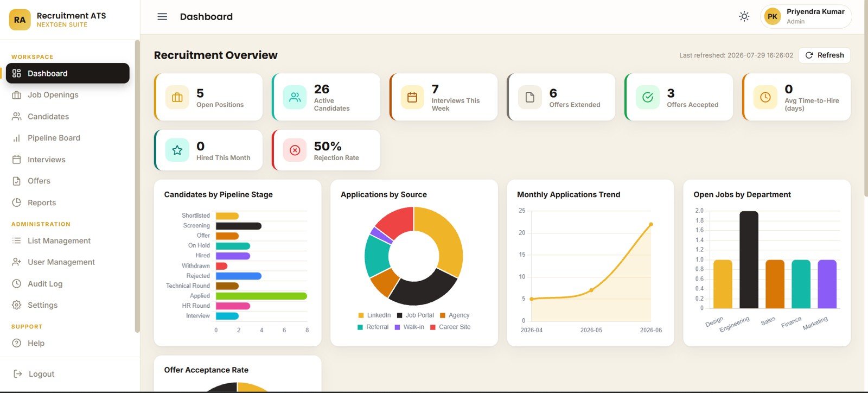This screenshot has height=393, width=868.
Task: Toggle Agency legend swatch
Action: [443, 315]
